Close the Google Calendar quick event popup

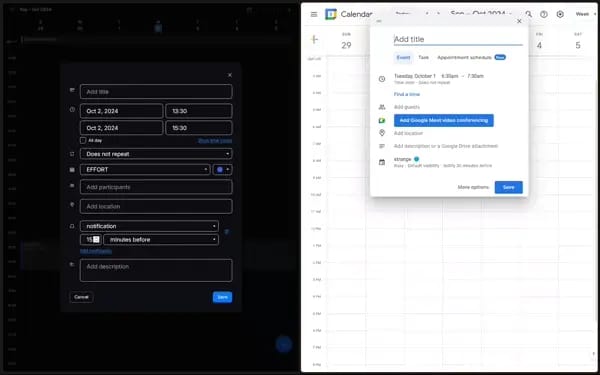coord(519,21)
